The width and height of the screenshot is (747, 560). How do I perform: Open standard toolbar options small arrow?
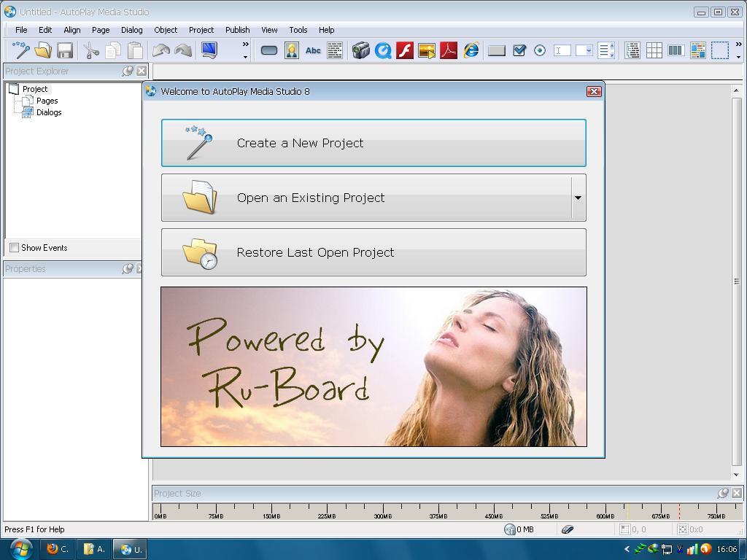(246, 57)
